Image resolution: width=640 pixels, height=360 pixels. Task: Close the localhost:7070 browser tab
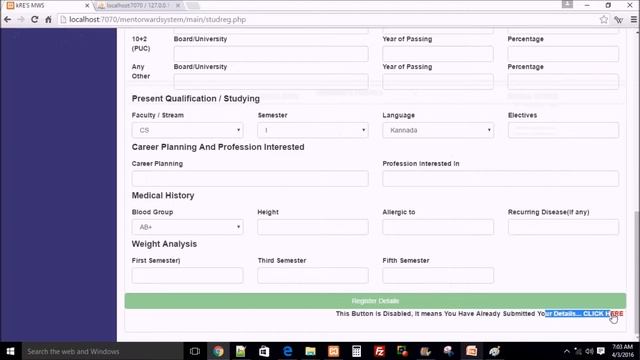tap(178, 6)
